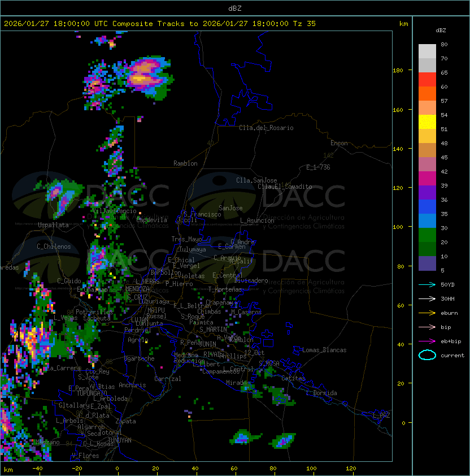Image resolution: width=470 pixels, height=476 pixels.
Task: Click the Potrerillos map label
Action: click(94, 311)
